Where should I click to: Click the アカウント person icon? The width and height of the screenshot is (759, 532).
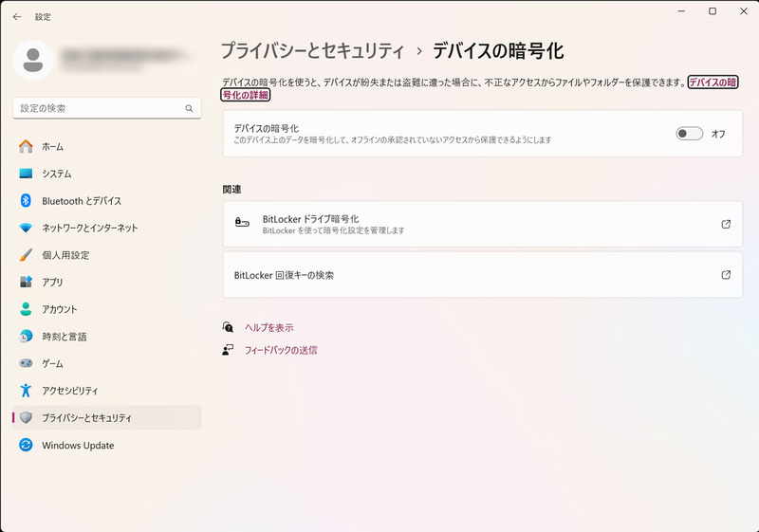(26, 308)
